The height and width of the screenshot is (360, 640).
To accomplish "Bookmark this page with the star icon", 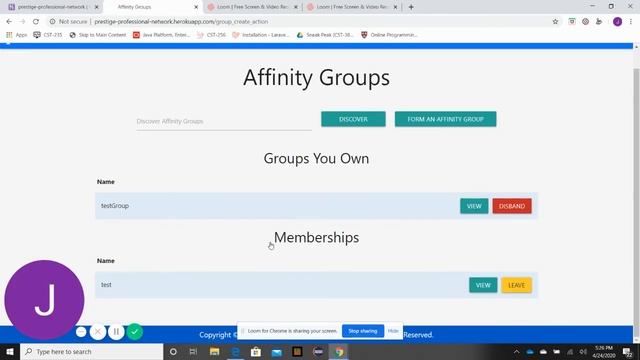I will [555, 22].
